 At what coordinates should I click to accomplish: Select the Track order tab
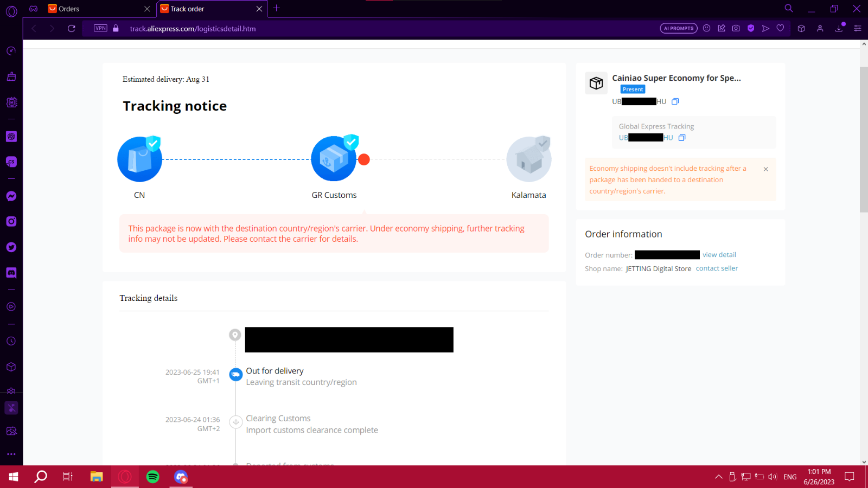(x=212, y=9)
